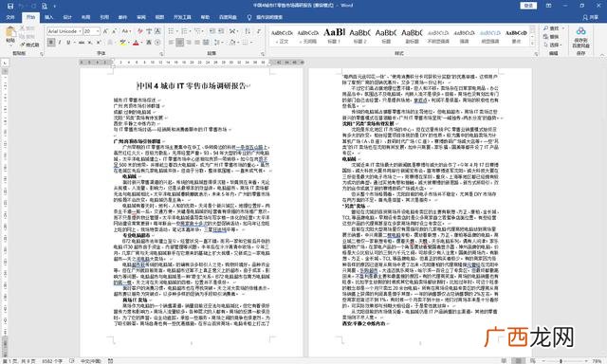This screenshot has height=364, width=607.
Task: Switch to the Developer tools ribbon tab
Action: point(182,17)
